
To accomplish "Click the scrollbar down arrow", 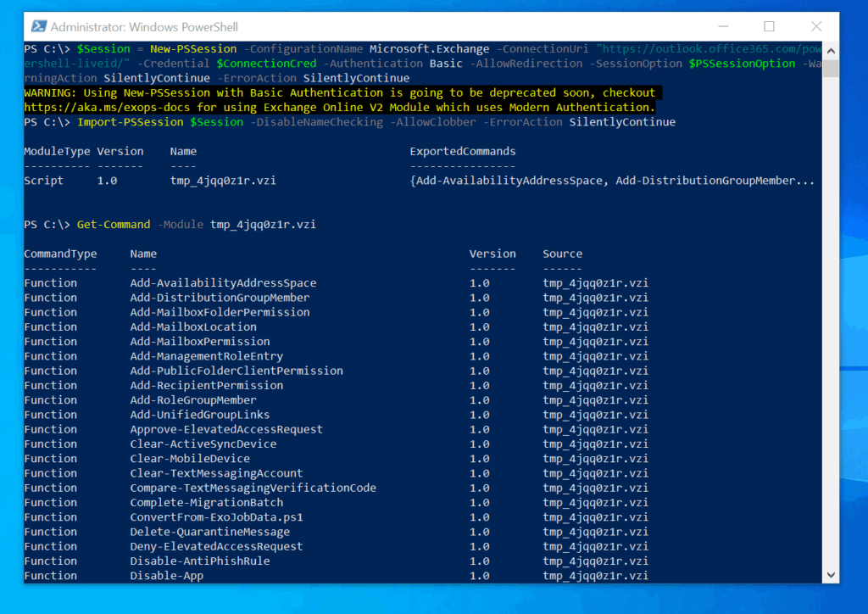I will tap(831, 575).
